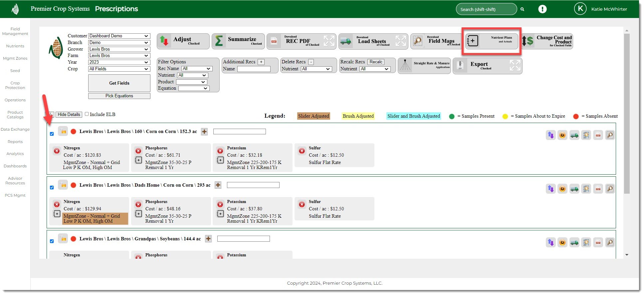Click the Additional Recs Name input field
644x295 pixels.
pyautogui.click(x=254, y=69)
